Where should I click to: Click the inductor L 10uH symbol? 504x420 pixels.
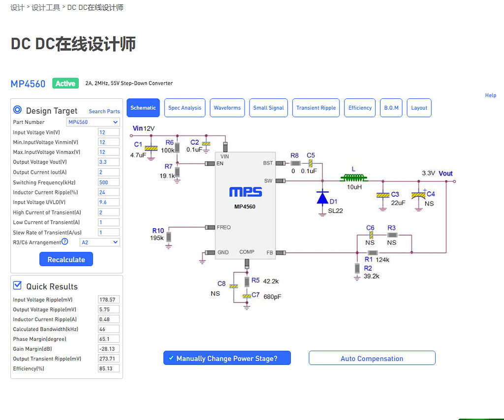point(353,177)
